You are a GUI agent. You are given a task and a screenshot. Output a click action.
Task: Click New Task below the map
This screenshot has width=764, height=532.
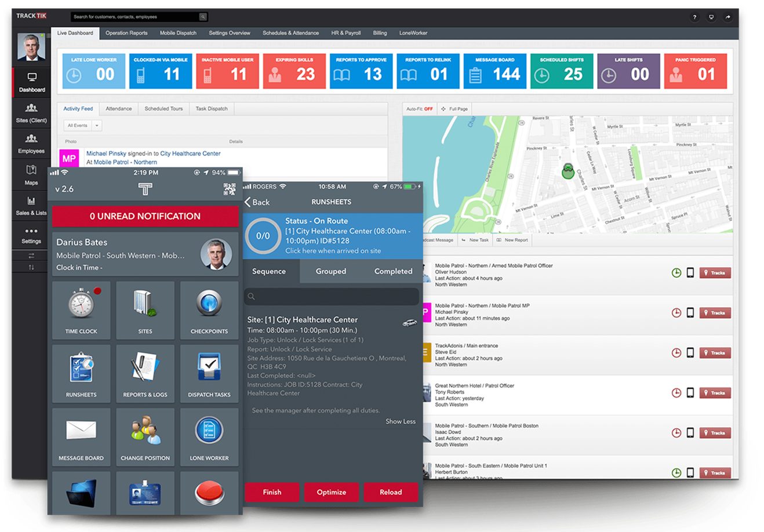(475, 240)
